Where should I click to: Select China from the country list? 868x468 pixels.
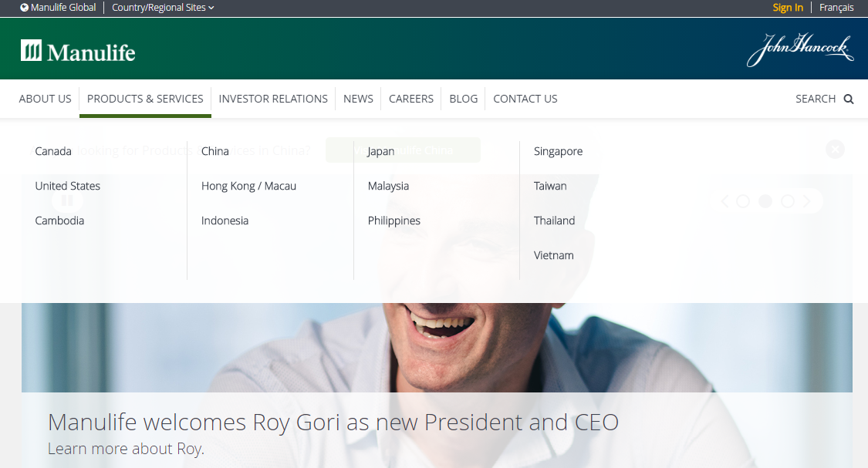214,152
